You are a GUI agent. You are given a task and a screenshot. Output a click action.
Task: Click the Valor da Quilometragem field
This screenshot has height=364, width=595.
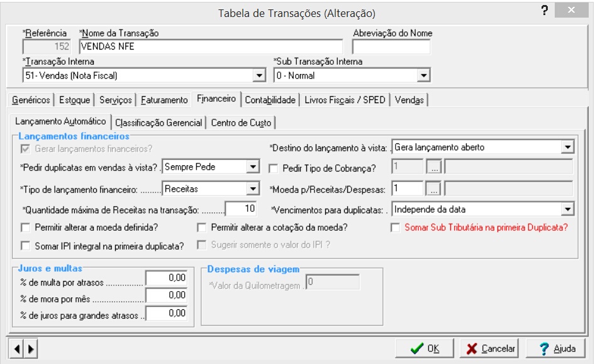[x=333, y=282]
